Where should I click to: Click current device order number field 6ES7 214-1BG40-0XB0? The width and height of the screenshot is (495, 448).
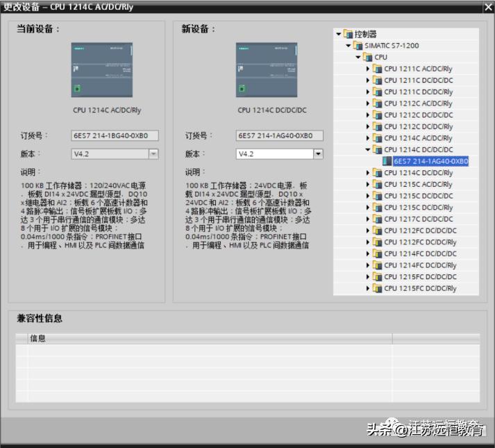point(115,135)
